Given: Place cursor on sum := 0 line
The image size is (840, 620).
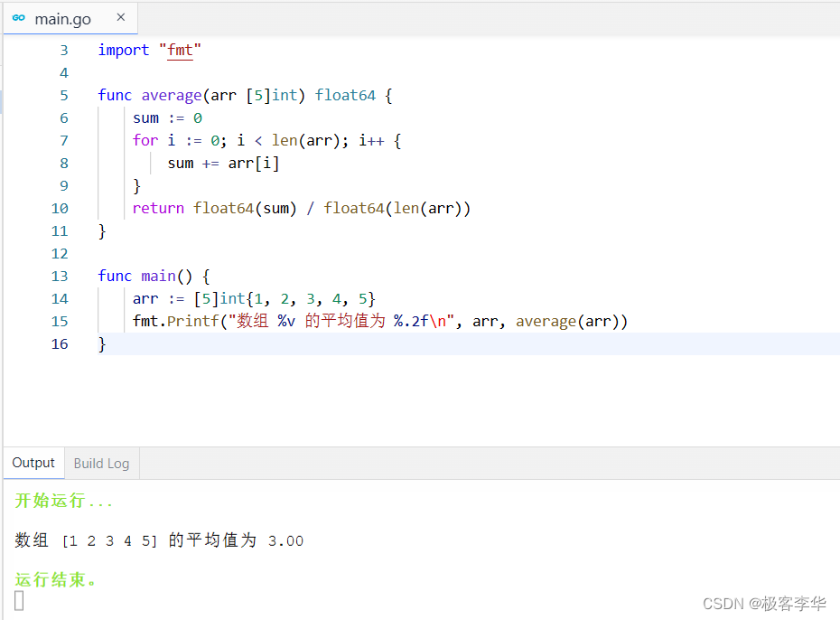Looking at the screenshot, I should coord(167,117).
